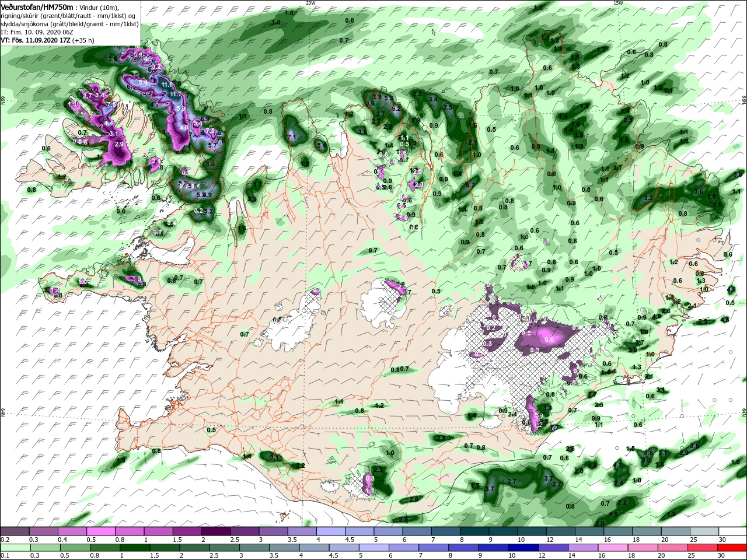
Task: Select the lavender 4 snow legend swatch
Action: pos(331,531)
